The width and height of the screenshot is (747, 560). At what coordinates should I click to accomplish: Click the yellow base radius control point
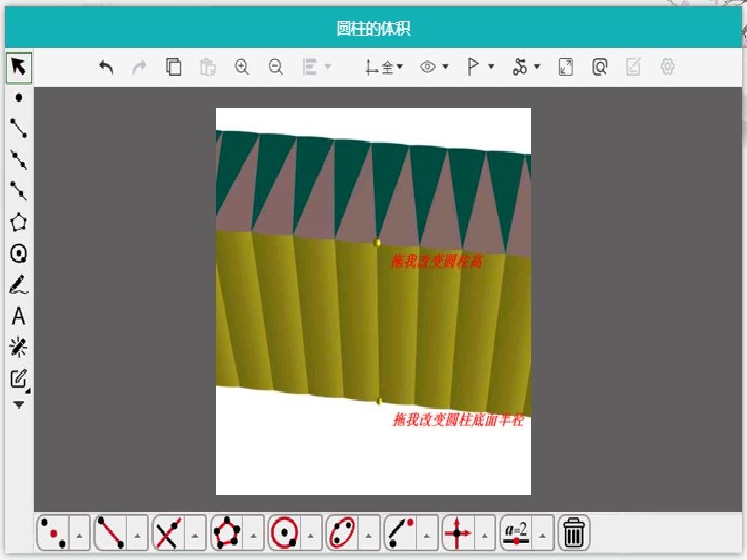click(x=379, y=401)
